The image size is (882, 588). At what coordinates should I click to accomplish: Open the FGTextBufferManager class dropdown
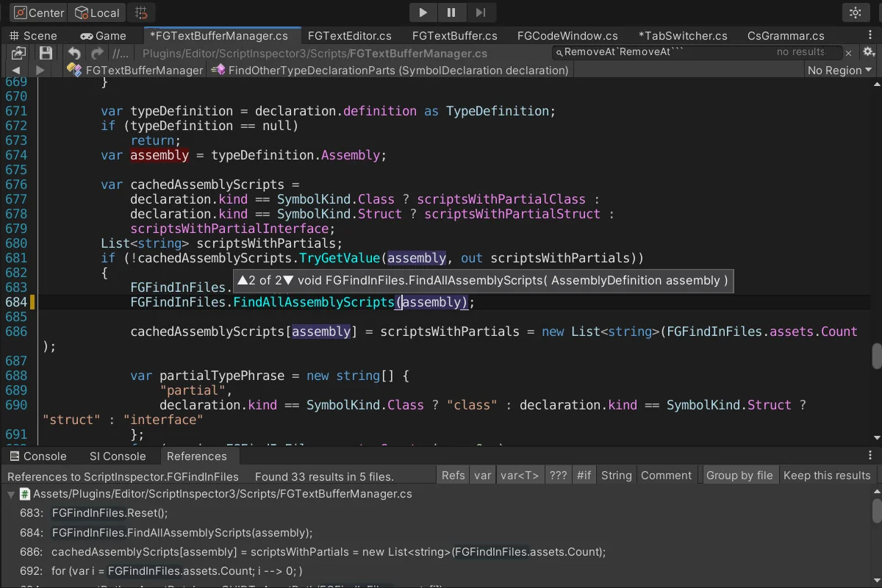(135, 70)
